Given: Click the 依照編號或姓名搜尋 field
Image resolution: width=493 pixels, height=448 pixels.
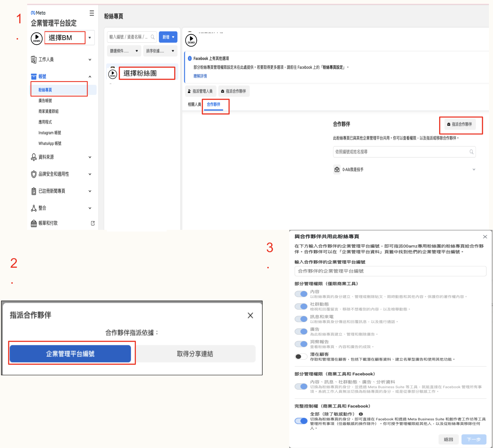Looking at the screenshot, I should [x=404, y=152].
